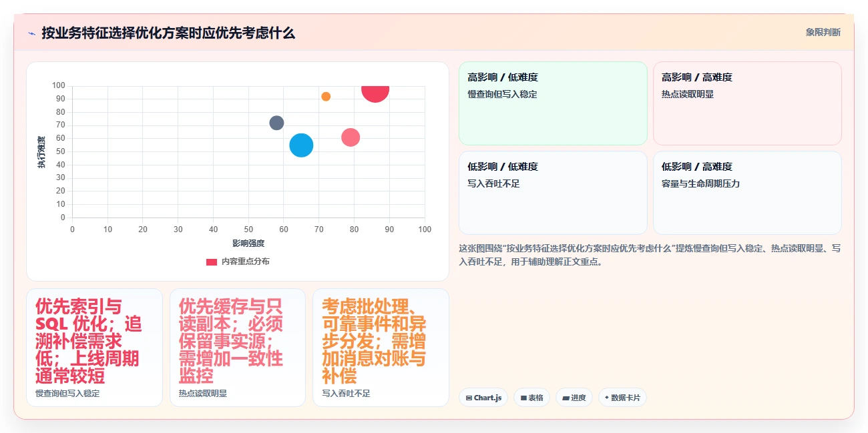Click the 数据卡片 tag

[622, 398]
